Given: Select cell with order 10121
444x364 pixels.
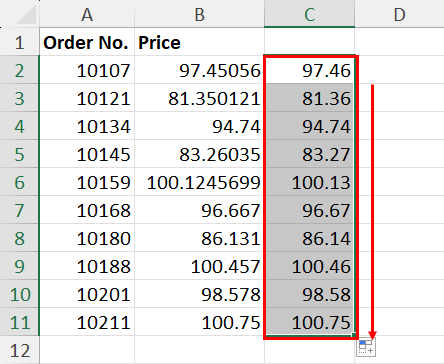Looking at the screenshot, I should tap(87, 98).
